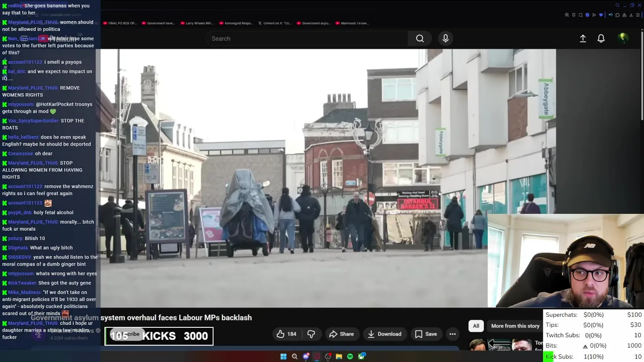Viewport: 644px width, 362px height.
Task: Click the 'Superchats:' goal row
Action: pyautogui.click(x=594, y=315)
